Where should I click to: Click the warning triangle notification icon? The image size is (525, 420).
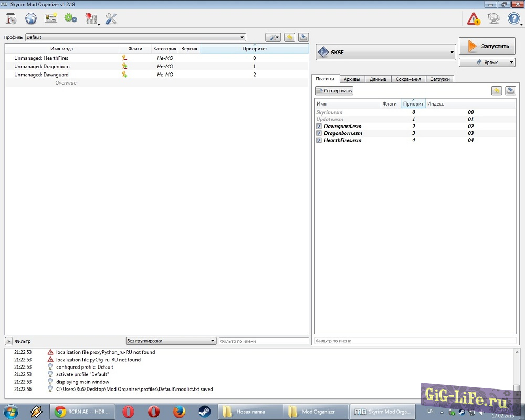pyautogui.click(x=474, y=18)
